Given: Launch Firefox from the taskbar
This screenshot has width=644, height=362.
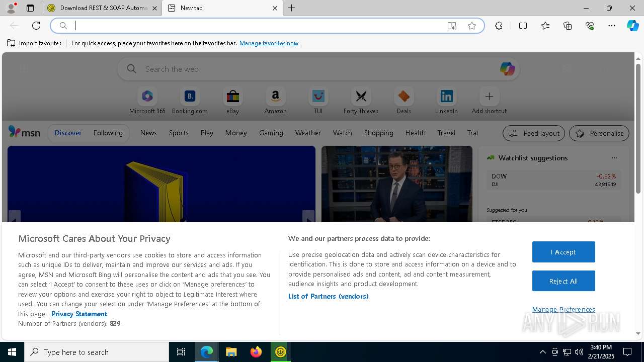Looking at the screenshot, I should point(256,352).
